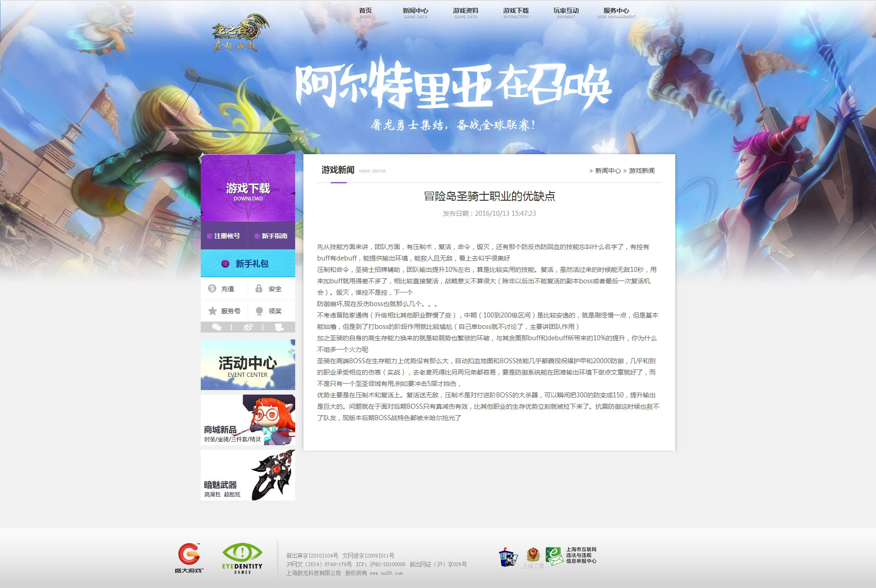Open the 活动中心 event center banner
The image size is (876, 588).
248,365
